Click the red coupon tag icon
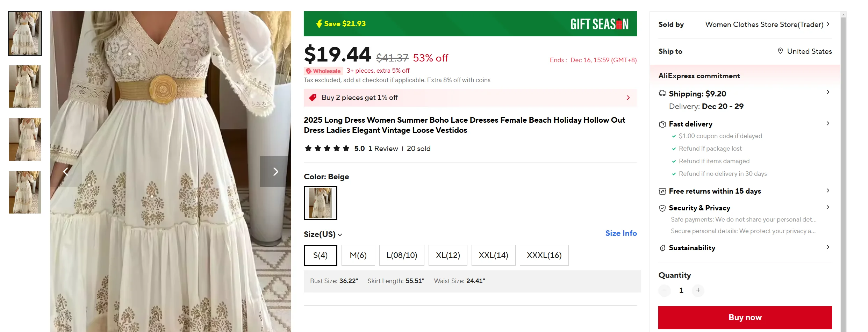This screenshot has height=332, width=868. pos(313,98)
